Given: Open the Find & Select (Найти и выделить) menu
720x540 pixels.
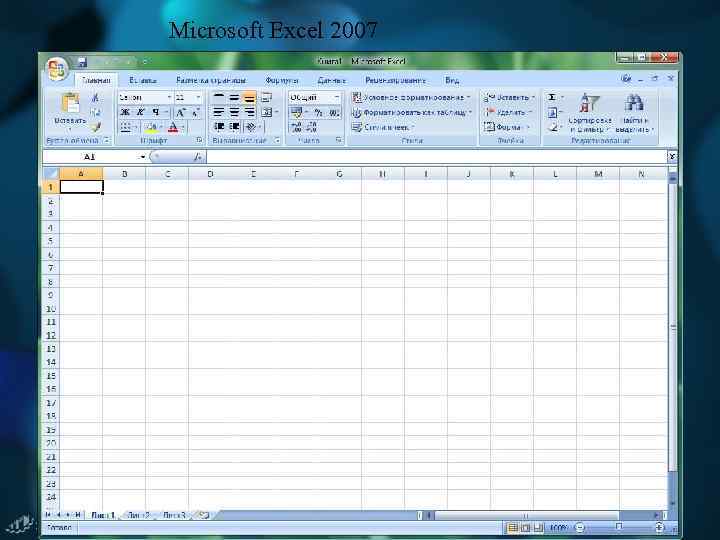Looking at the screenshot, I should tap(634, 113).
